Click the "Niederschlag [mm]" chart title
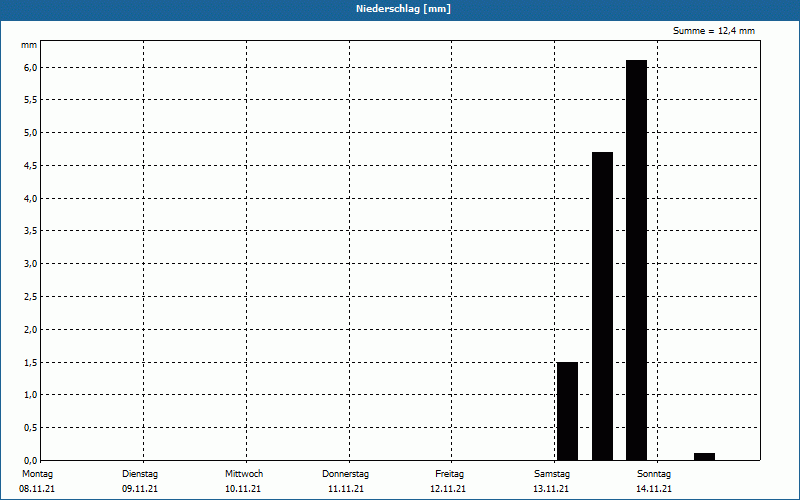This screenshot has height=500, width=800. click(403, 9)
